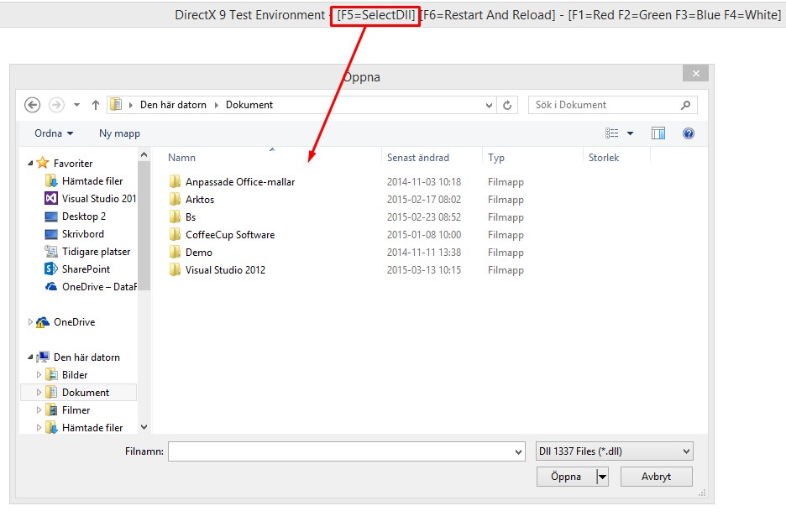Open recent locations dropdown arrow
Image resolution: width=786 pixels, height=532 pixels.
click(76, 105)
